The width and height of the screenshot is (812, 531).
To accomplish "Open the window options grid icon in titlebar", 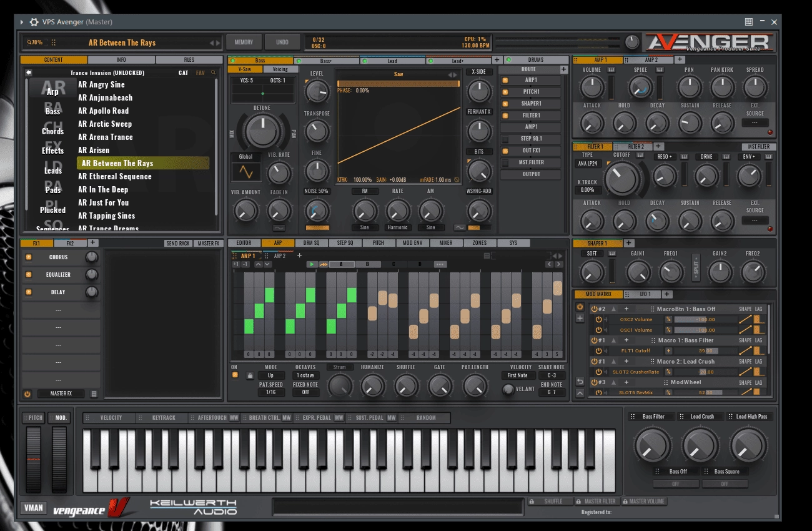I will click(x=749, y=22).
